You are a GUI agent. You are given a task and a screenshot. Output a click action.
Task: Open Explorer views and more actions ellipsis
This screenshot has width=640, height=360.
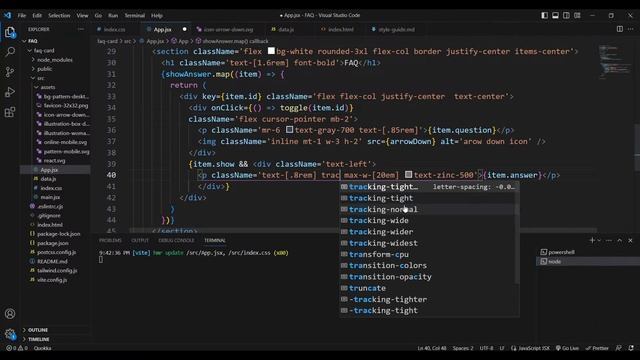coord(80,29)
